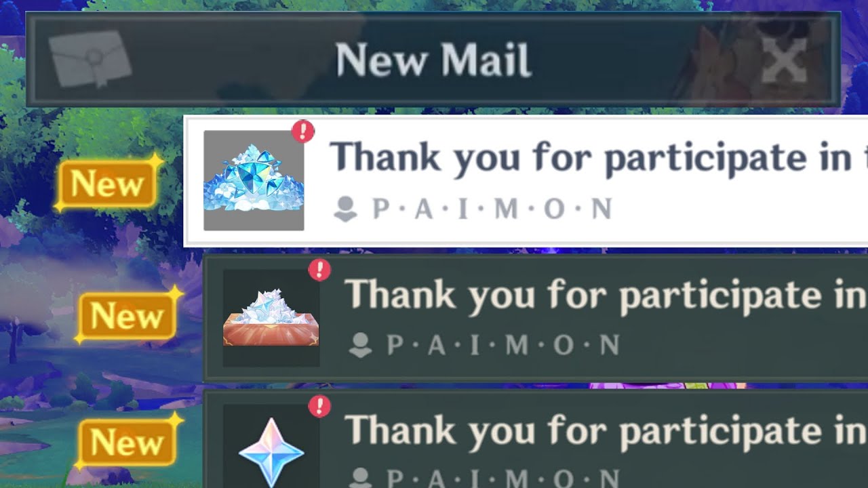
Task: Click the PAIMON sender icon on third mail
Action: point(360,478)
